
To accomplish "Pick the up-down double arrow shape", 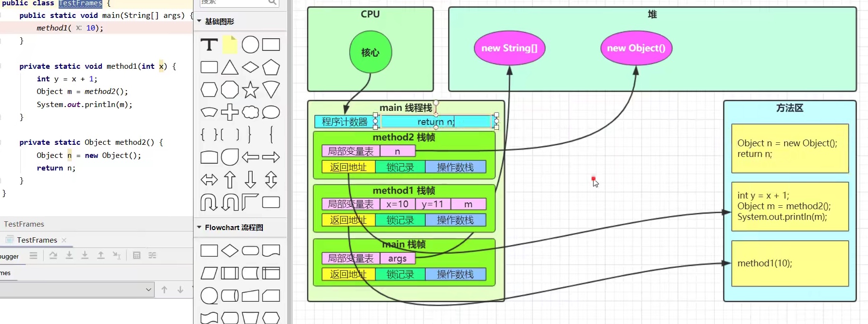I will point(271,180).
